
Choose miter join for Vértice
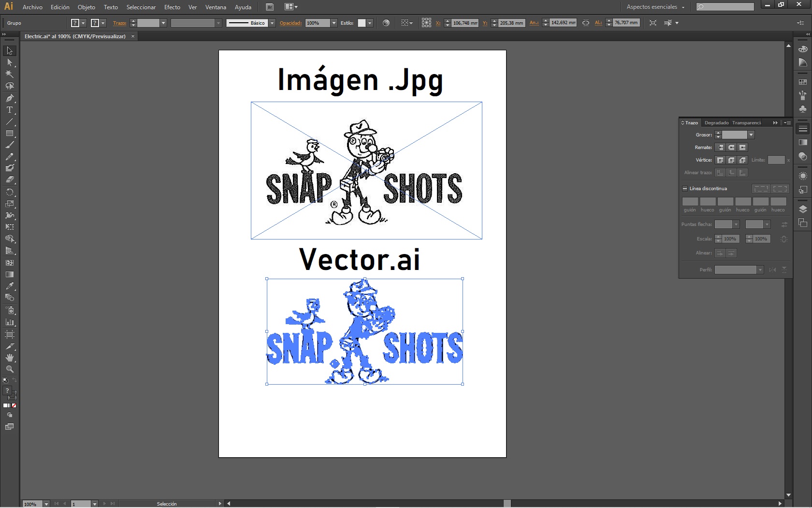(x=720, y=160)
